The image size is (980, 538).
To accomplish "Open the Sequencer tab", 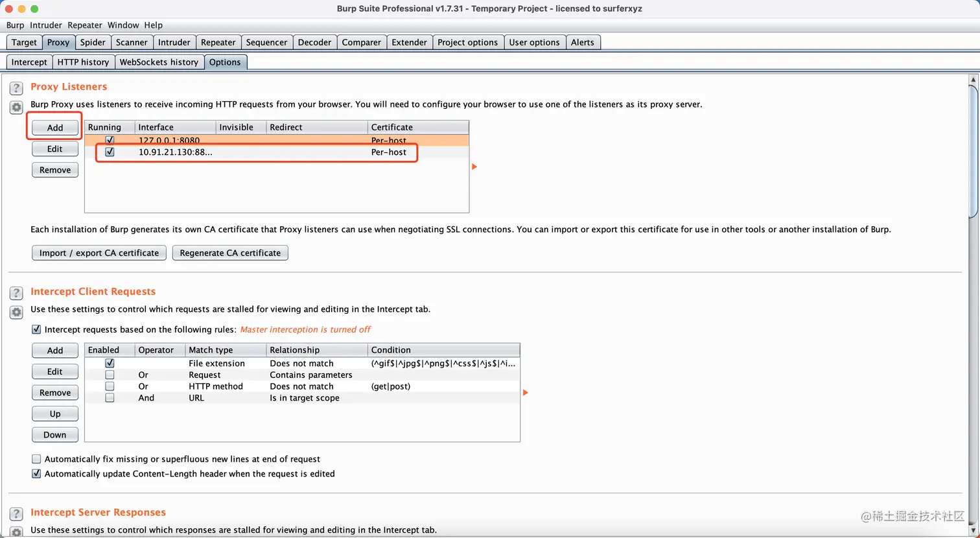I will click(266, 42).
